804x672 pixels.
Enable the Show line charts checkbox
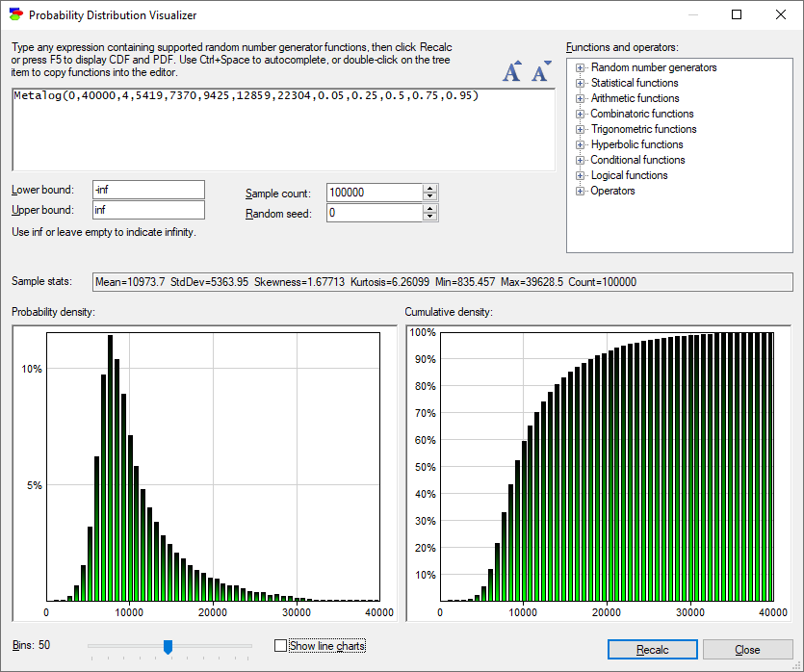coord(280,645)
